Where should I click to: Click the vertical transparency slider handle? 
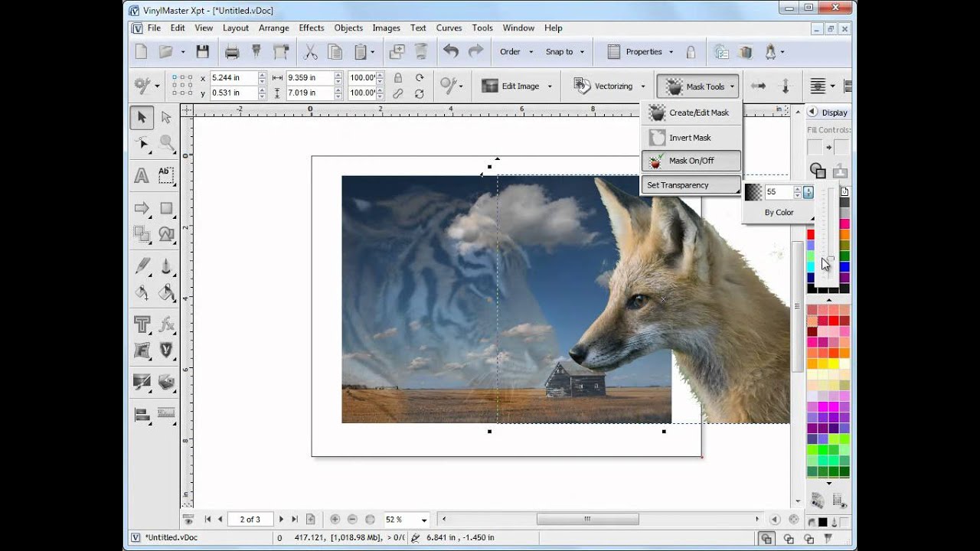(831, 259)
